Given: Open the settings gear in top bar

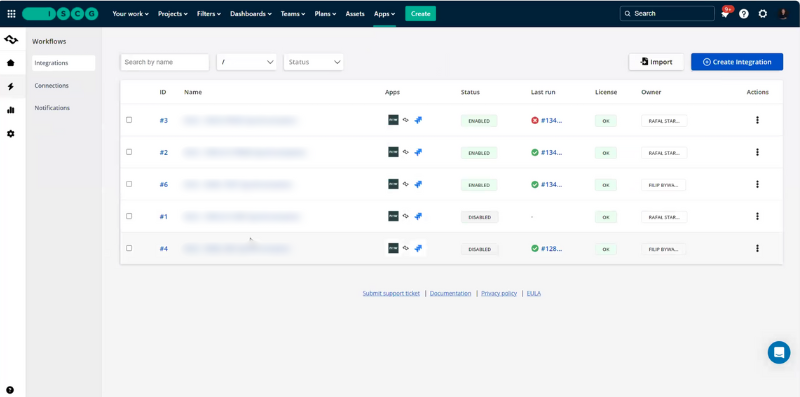Looking at the screenshot, I should click(x=763, y=14).
